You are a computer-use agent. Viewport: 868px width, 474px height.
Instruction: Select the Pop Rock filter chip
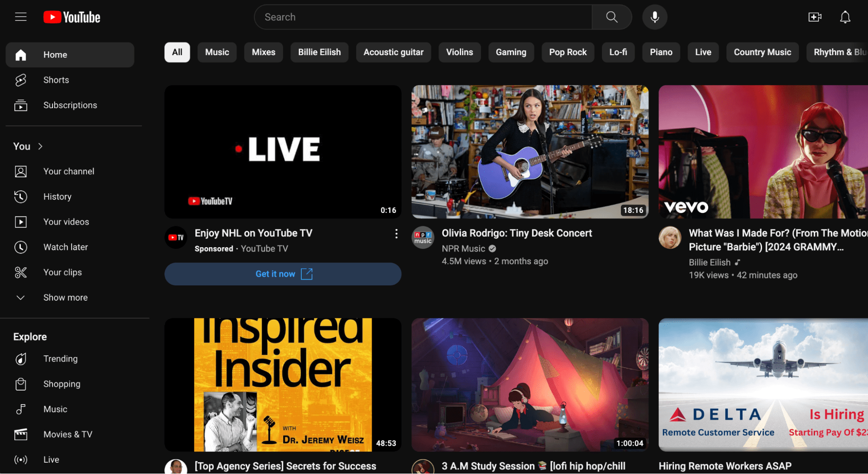568,52
